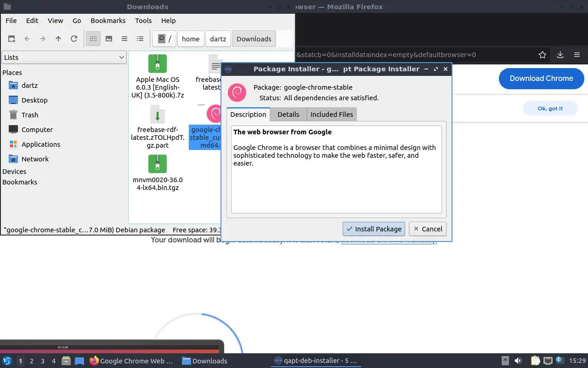The width and height of the screenshot is (588, 368).
Task: Switch to detailed list view mode
Action: [140, 39]
